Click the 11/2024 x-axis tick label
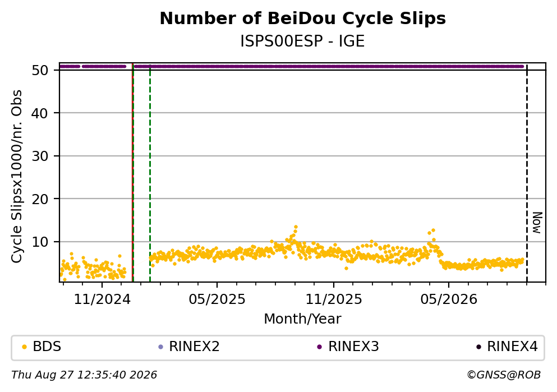This screenshot has width=557, height=392. click(x=102, y=299)
